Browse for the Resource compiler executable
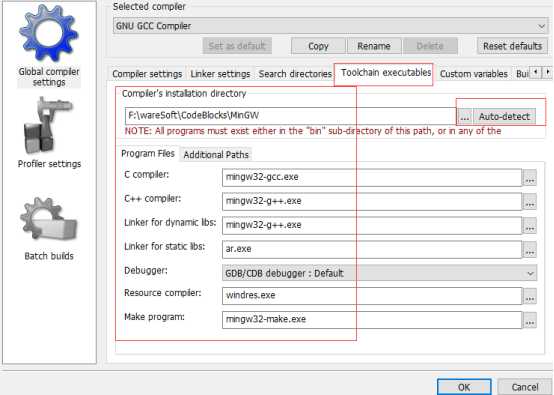 pyautogui.click(x=530, y=296)
